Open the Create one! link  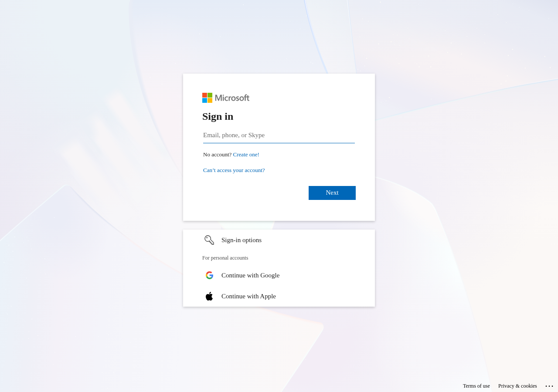(246, 155)
